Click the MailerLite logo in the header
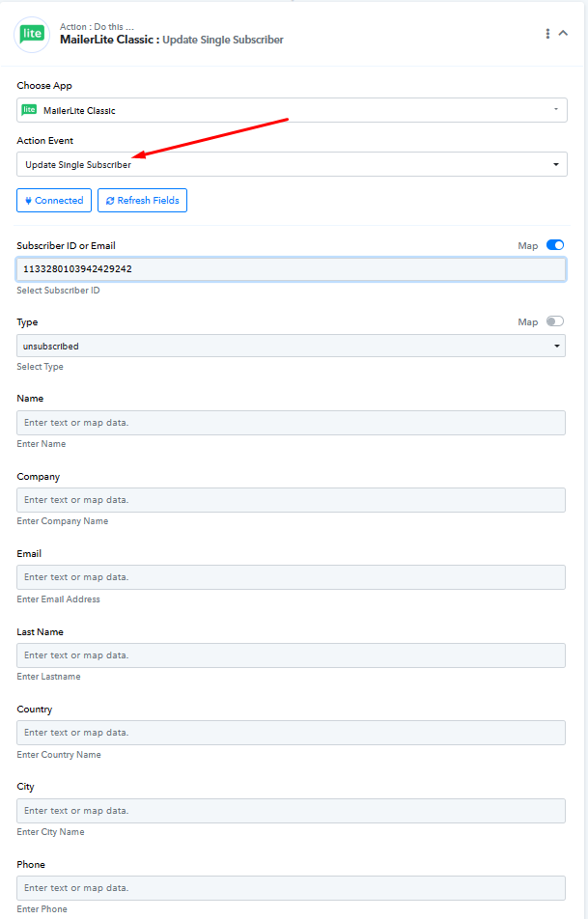The height and width of the screenshot is (919, 588). pyautogui.click(x=32, y=34)
